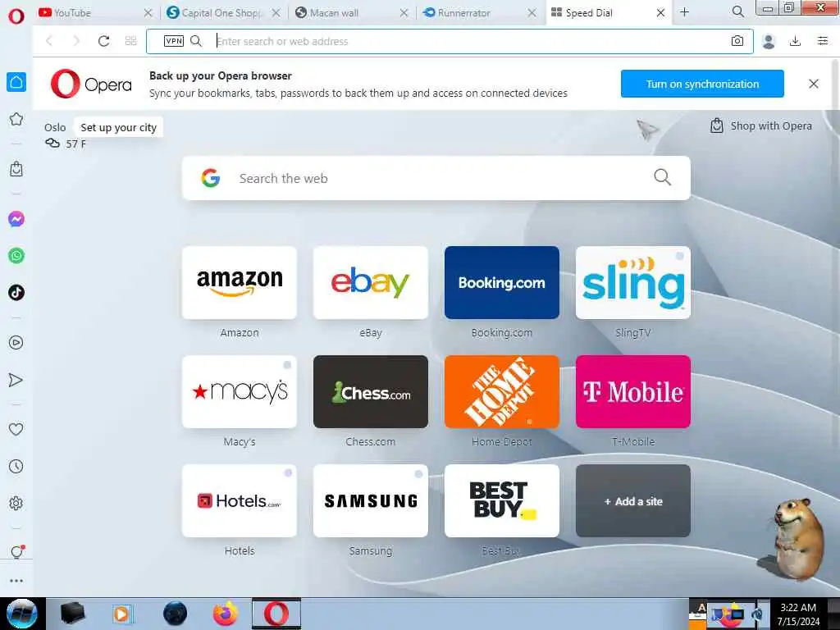Click the taskbar clock showing 3:22 AM

point(798,614)
